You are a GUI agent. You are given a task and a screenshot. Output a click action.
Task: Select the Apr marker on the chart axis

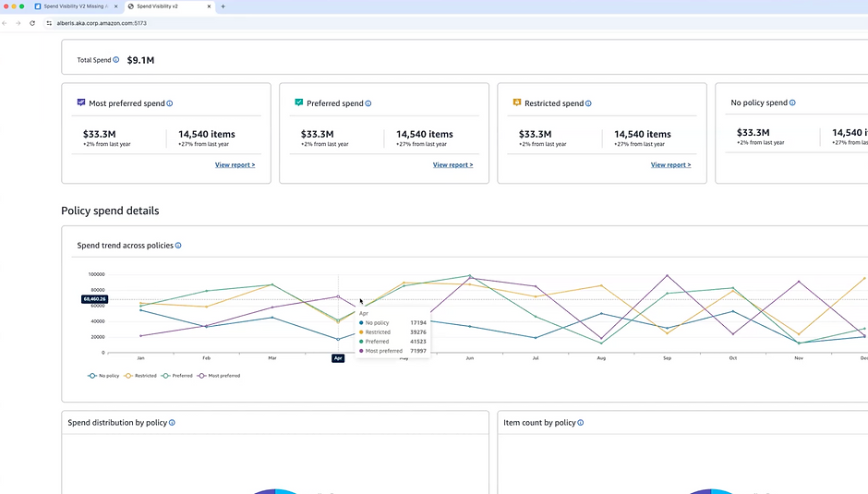(338, 358)
